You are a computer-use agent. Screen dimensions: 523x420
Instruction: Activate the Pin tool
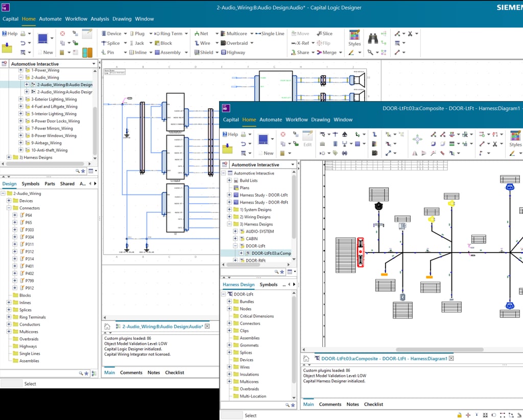(109, 52)
